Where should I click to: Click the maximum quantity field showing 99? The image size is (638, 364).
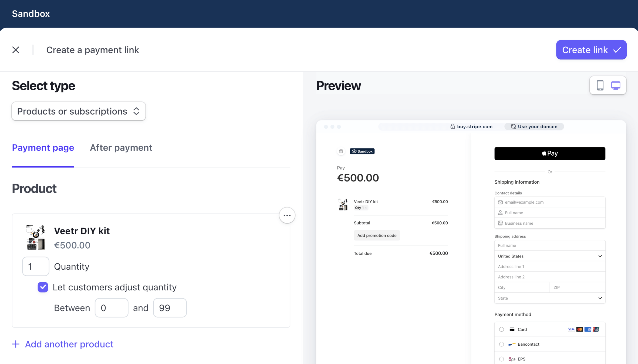coord(170,308)
